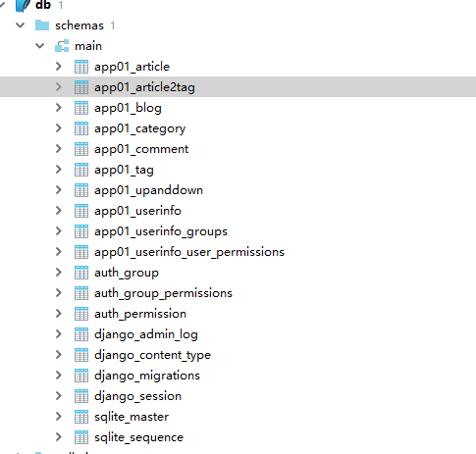Click table icon of auth_group
The height and width of the screenshot is (454, 476).
click(x=81, y=273)
